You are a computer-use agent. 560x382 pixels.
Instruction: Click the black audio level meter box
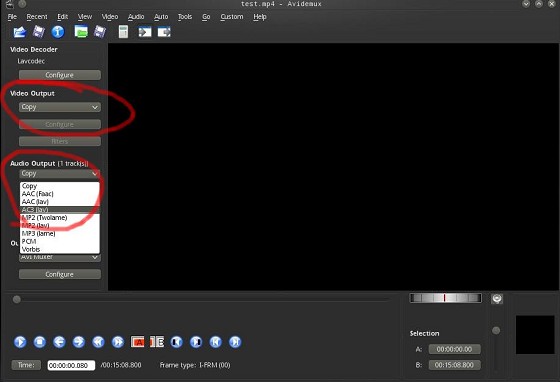click(535, 335)
